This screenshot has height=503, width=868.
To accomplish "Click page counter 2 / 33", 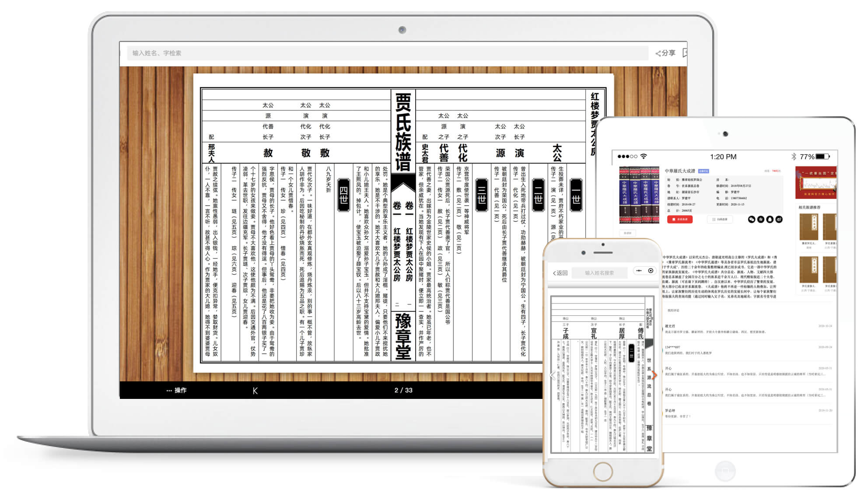I will click(x=403, y=390).
